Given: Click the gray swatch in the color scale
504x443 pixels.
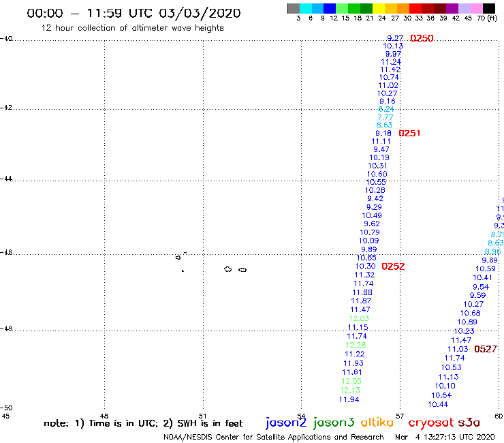Looking at the screenshot, I should [294, 8].
